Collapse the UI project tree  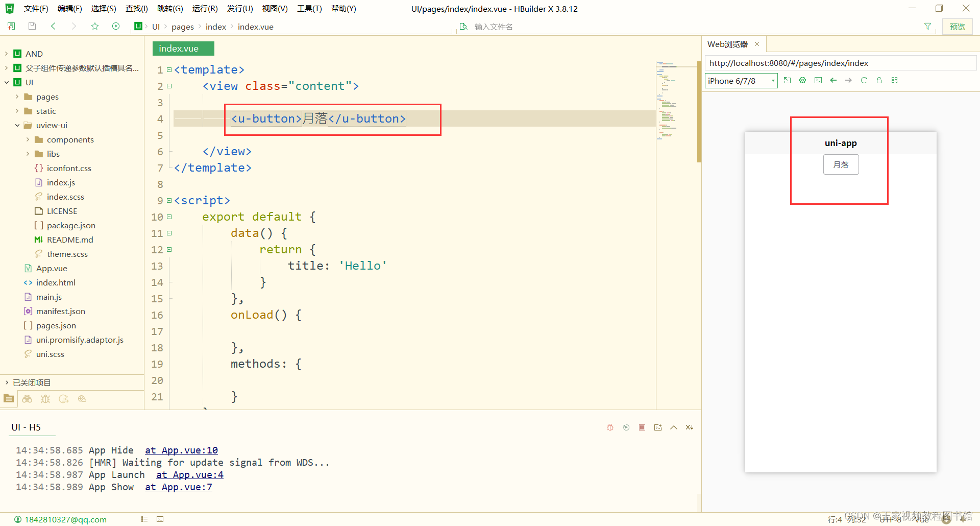6,82
